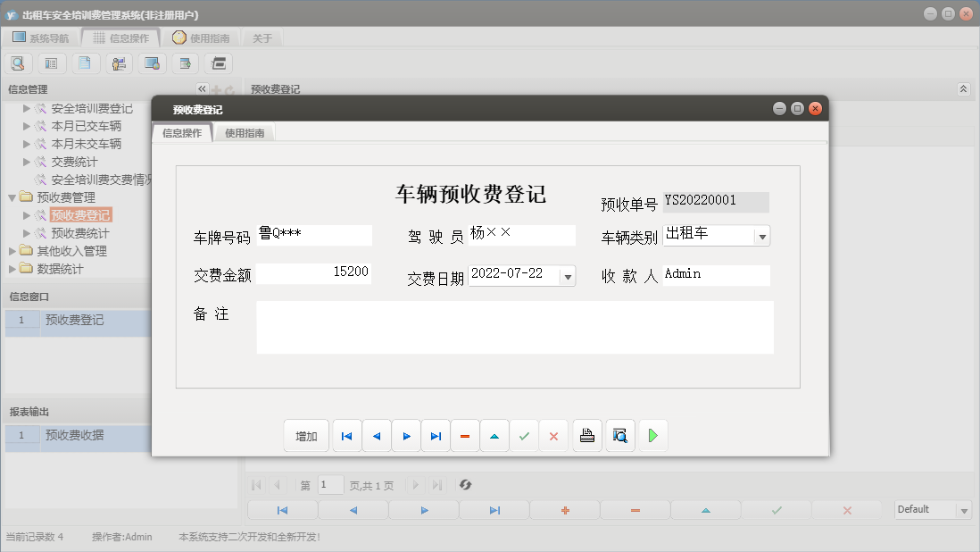Cancel edits with the red X icon
The width and height of the screenshot is (980, 552).
coord(553,435)
